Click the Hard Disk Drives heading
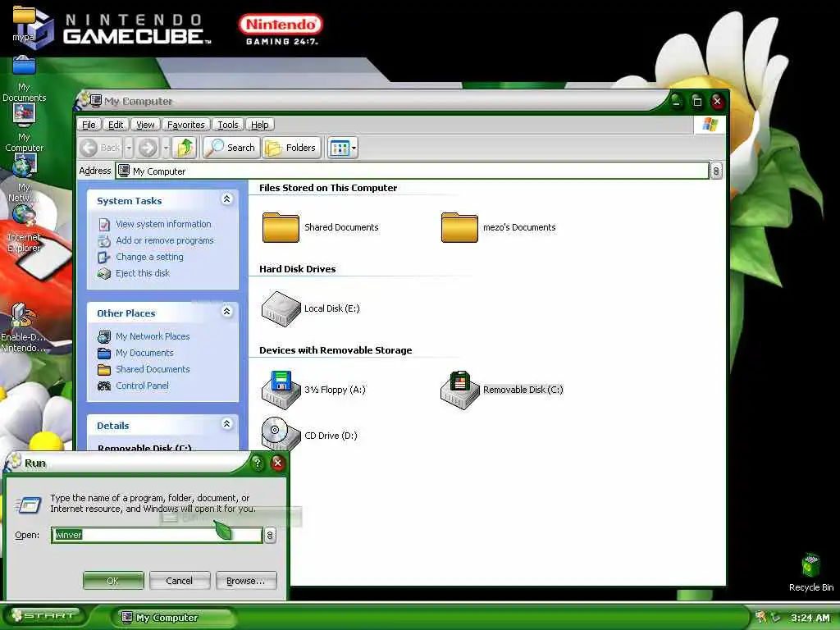 297,269
